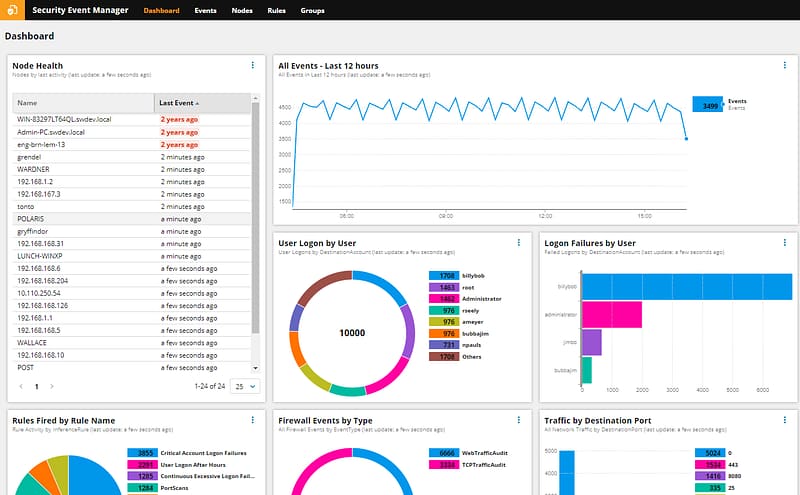Click PortScans legend swatch
This screenshot has width=800, height=495.
[142, 488]
